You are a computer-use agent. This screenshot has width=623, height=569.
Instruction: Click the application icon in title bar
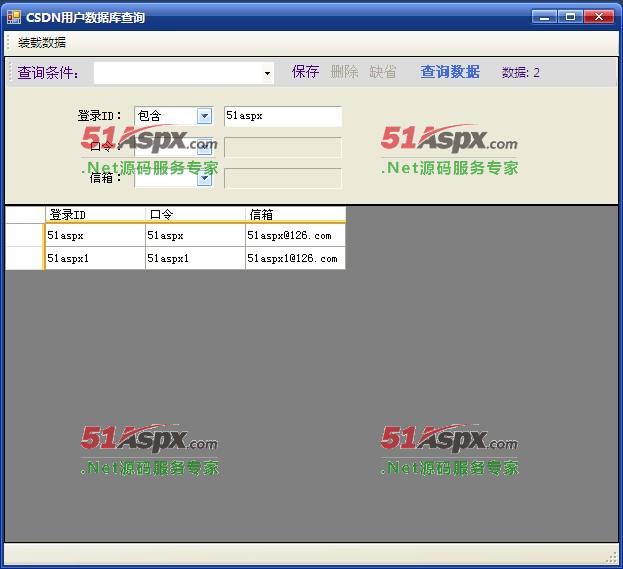(x=14, y=17)
